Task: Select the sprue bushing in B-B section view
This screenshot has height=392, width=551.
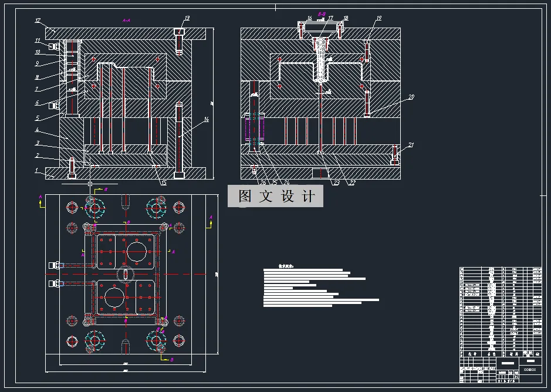Action: pyautogui.click(x=320, y=59)
